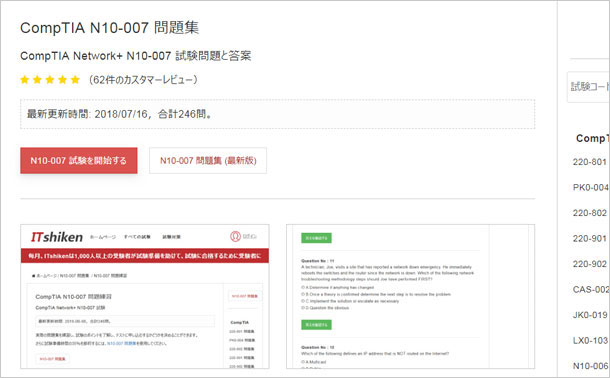This screenshot has height=378, width=610.
Task: Open the 220-902 sidebar link
Action: (590, 264)
